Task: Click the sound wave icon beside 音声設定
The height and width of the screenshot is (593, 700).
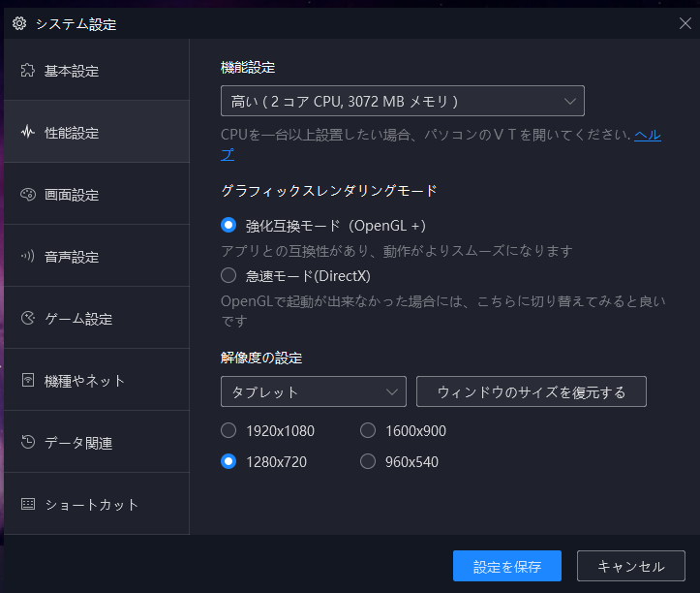Action: (28, 256)
